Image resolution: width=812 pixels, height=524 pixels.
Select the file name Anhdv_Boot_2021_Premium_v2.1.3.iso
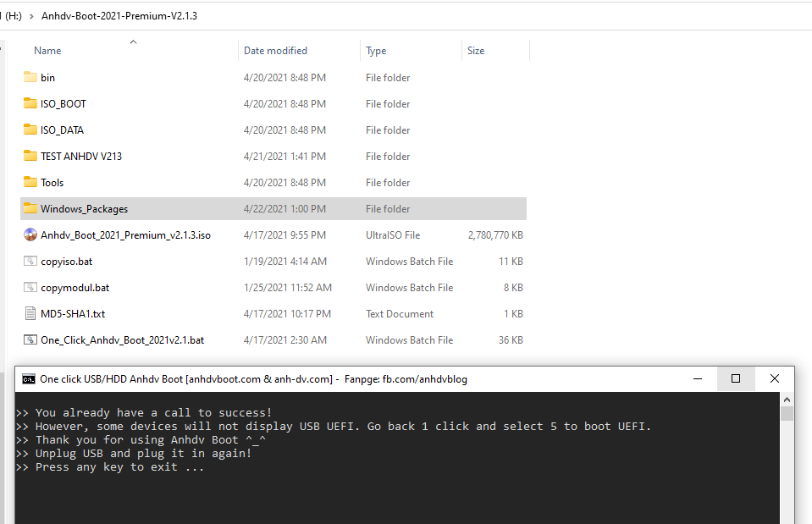pyautogui.click(x=126, y=235)
